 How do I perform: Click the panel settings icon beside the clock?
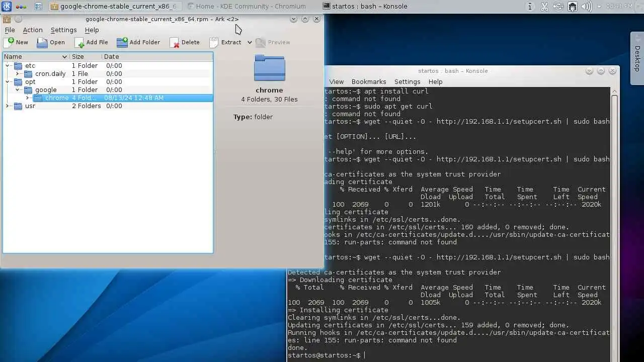pyautogui.click(x=639, y=7)
